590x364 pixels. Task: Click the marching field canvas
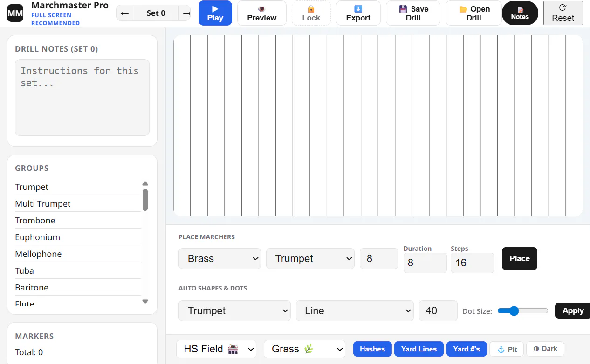(378, 126)
